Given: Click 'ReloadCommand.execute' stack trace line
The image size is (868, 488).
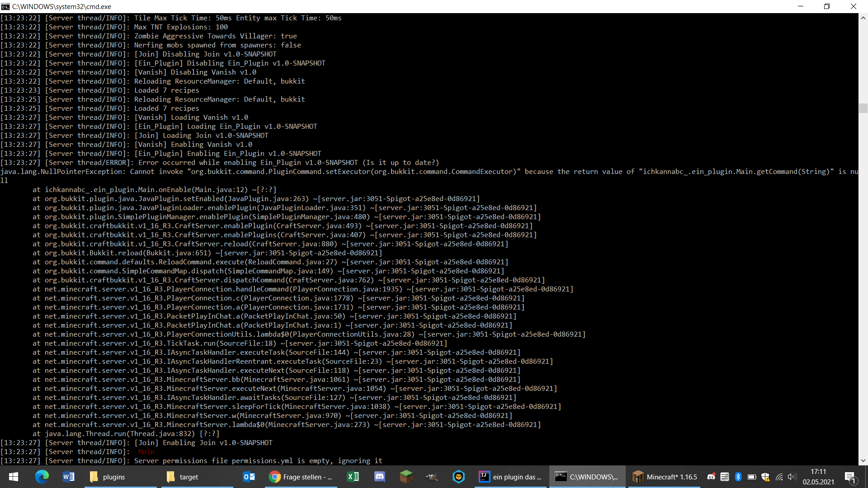Looking at the screenshot, I should tap(270, 262).
